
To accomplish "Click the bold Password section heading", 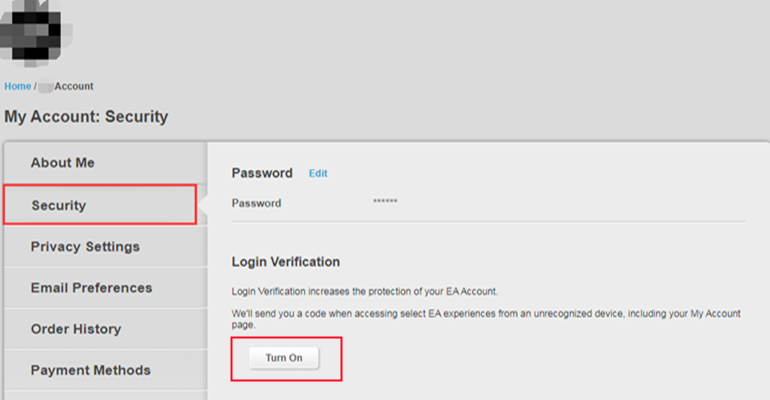I will tap(262, 173).
